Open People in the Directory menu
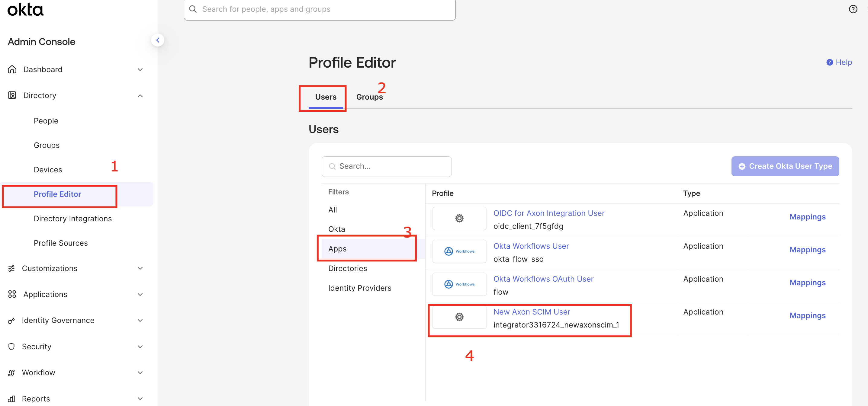Screen dimensions: 868x406 pos(46,121)
